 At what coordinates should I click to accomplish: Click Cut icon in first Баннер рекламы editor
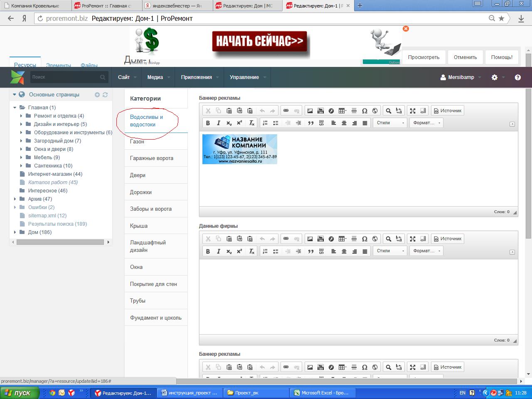pos(208,111)
